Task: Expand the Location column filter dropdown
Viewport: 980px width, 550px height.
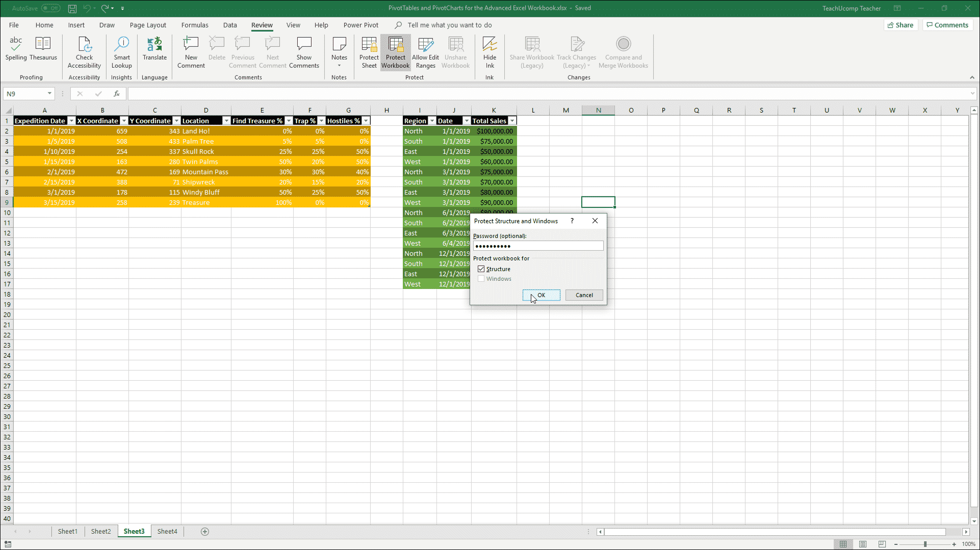Action: click(226, 121)
